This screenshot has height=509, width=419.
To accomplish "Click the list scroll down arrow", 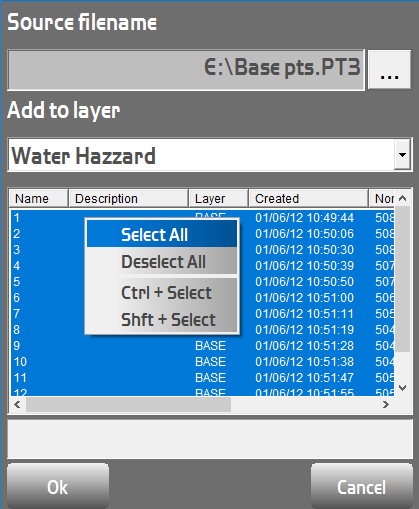I will point(403,388).
